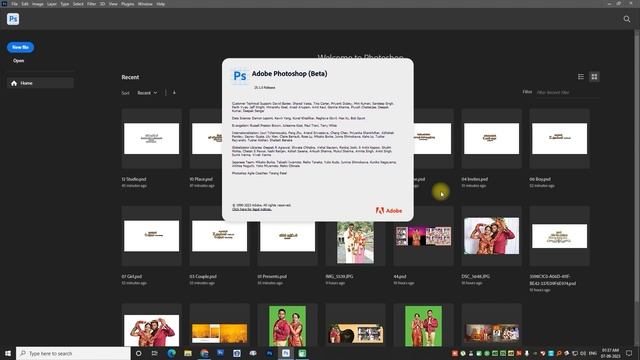Open the 07 Girl.psd thumbnail
Image resolution: width=640 pixels, height=360 pixels.
pyautogui.click(x=151, y=236)
